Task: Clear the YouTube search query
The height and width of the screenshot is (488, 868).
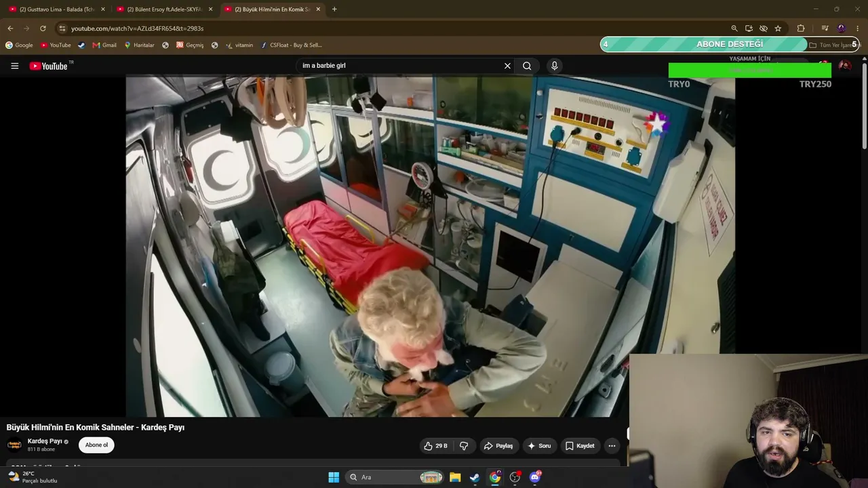Action: (x=507, y=66)
